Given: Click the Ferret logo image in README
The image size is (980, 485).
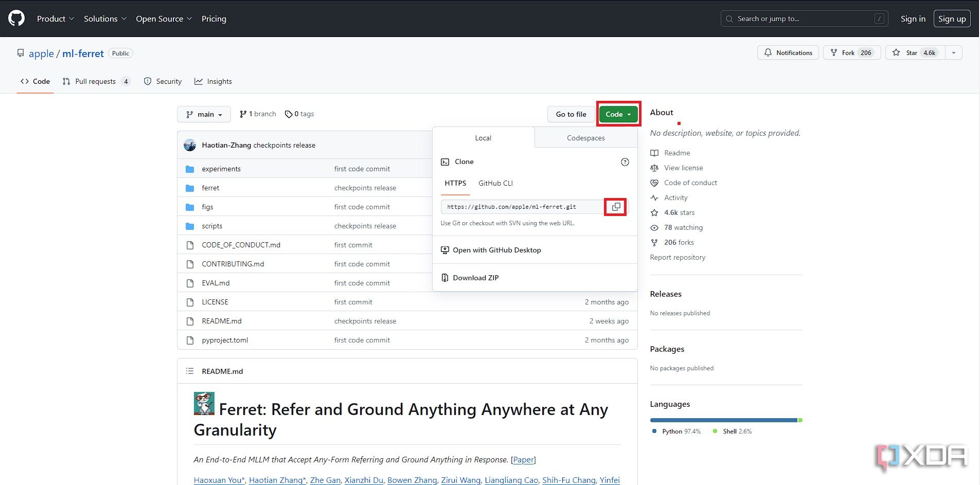Looking at the screenshot, I should tap(204, 403).
